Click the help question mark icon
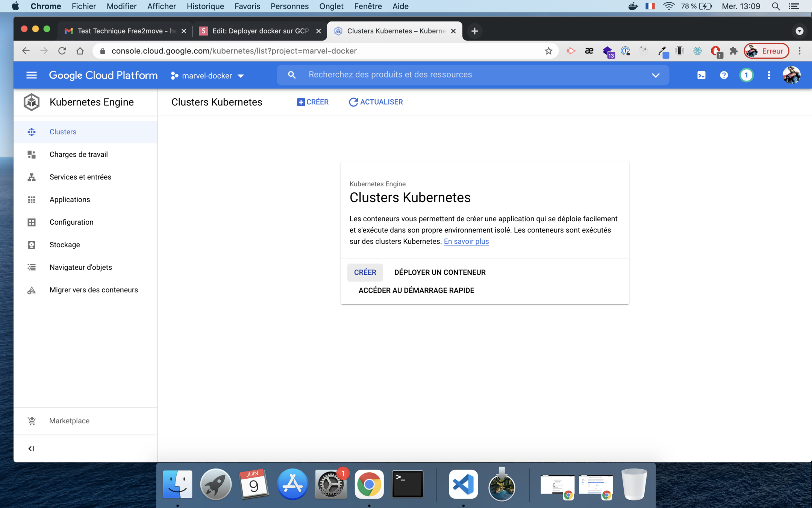The height and width of the screenshot is (508, 812). tap(724, 75)
